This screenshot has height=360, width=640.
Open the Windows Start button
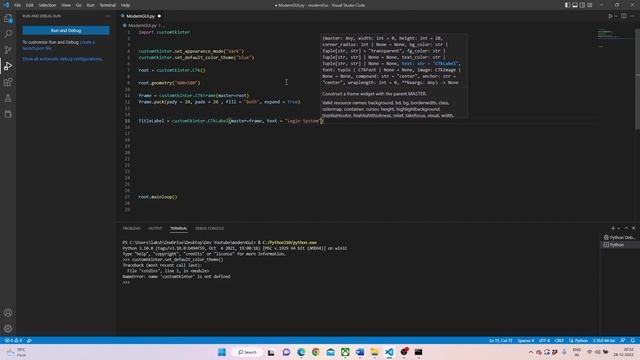click(222, 352)
